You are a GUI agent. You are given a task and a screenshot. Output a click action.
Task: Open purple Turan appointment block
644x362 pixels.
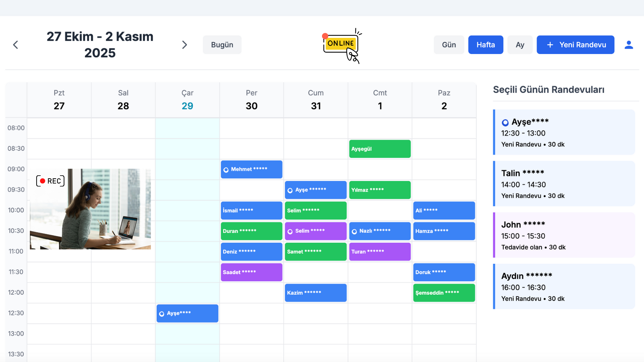(x=380, y=251)
